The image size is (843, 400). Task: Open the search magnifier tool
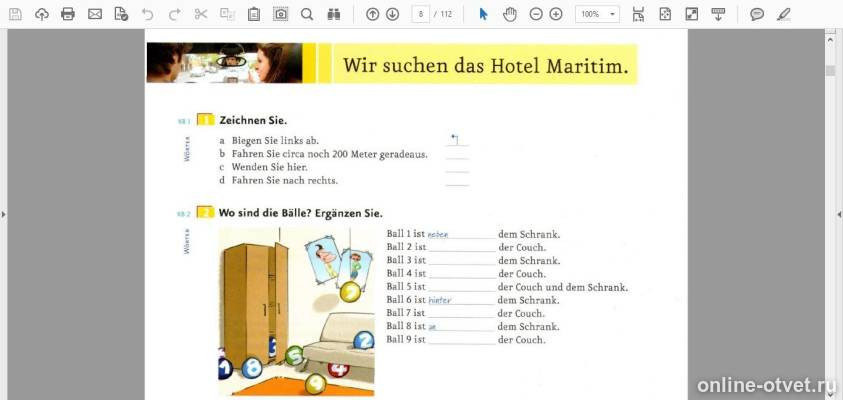point(307,14)
